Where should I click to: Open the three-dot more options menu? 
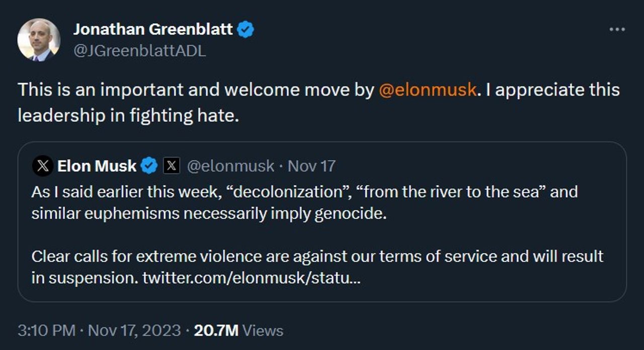tap(617, 30)
